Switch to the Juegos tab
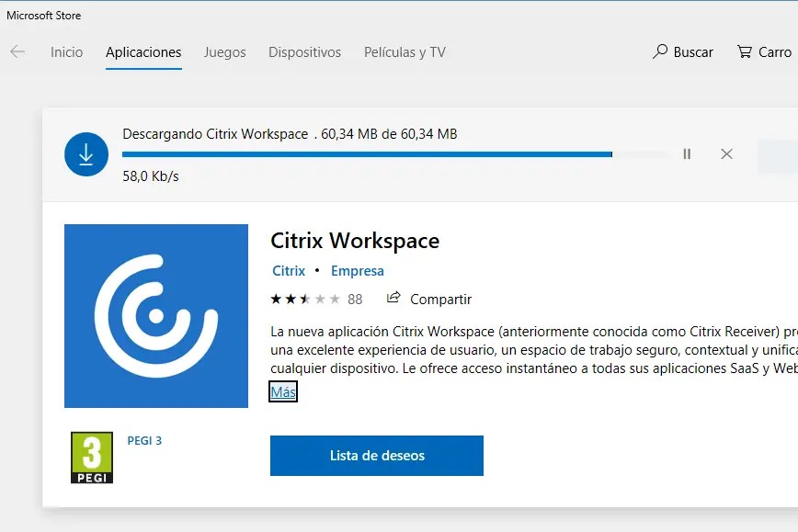798x532 pixels. (x=224, y=52)
